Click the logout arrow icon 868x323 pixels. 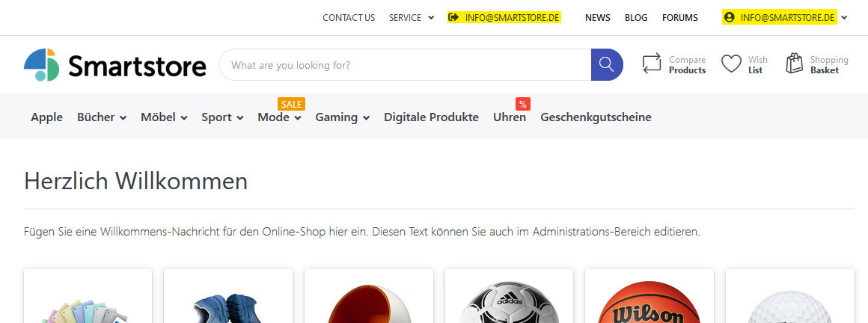point(453,18)
